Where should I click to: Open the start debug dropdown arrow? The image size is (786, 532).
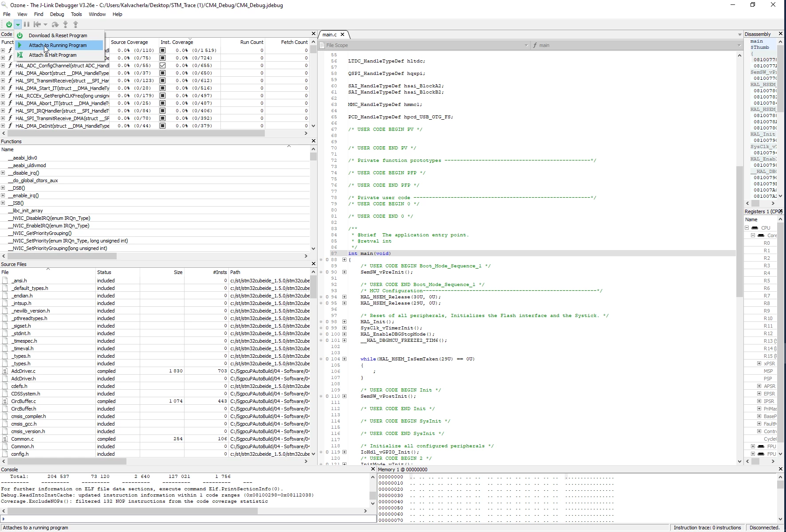click(18, 25)
